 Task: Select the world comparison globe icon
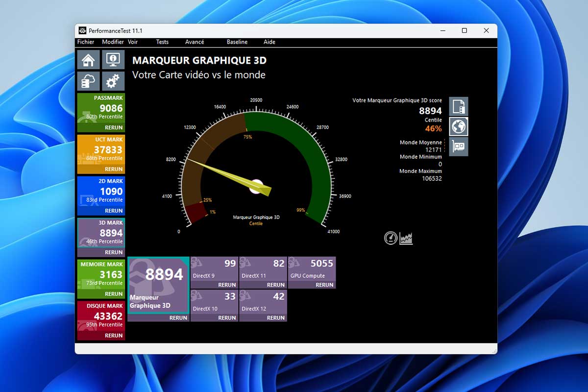459,126
